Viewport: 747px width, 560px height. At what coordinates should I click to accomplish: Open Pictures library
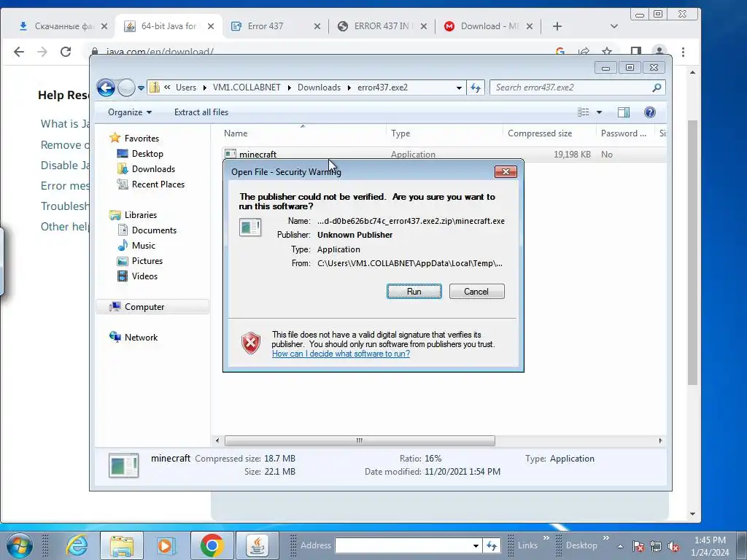click(147, 261)
